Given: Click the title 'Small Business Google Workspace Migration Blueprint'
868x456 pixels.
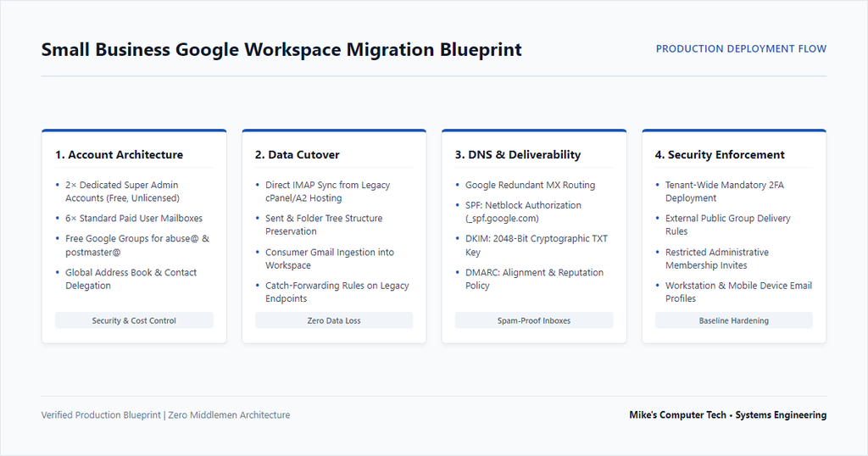Looking at the screenshot, I should click(281, 50).
